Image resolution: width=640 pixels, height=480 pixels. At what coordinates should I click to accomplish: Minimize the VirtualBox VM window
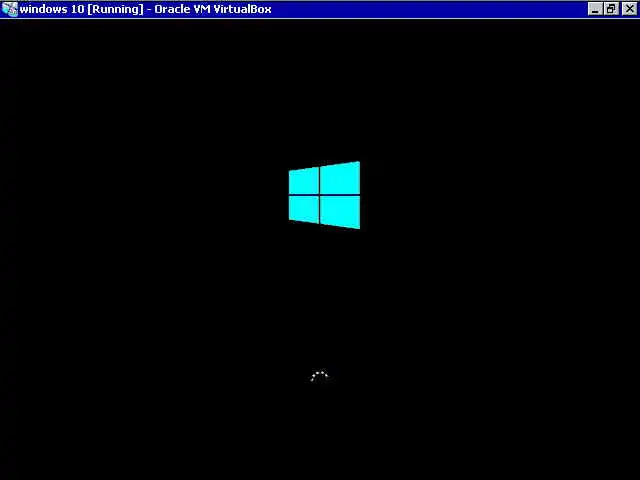point(595,9)
